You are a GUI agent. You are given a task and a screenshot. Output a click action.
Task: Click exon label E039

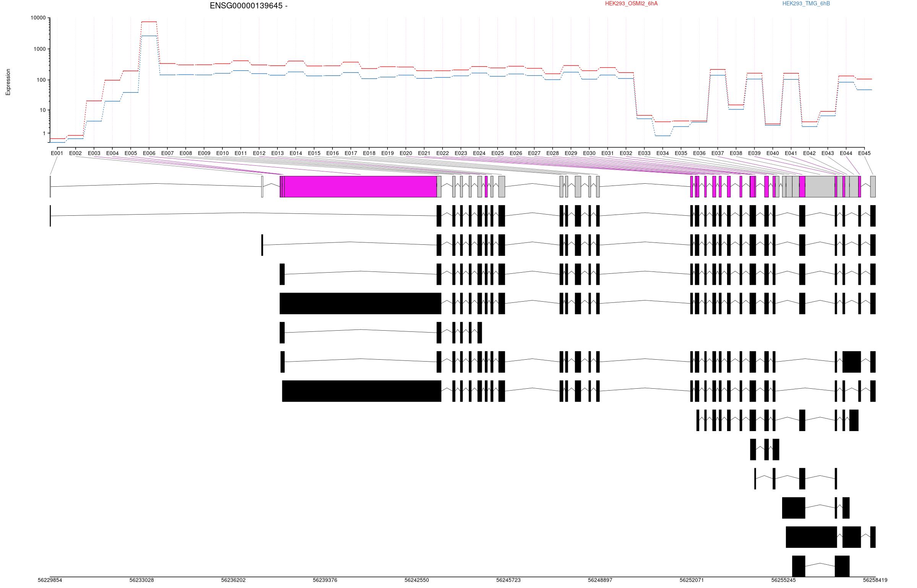[x=754, y=153]
